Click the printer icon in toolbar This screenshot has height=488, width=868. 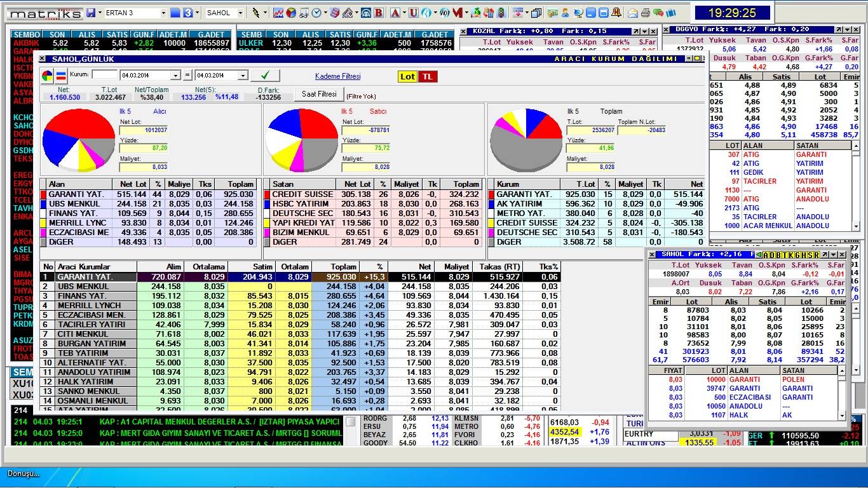[x=645, y=13]
